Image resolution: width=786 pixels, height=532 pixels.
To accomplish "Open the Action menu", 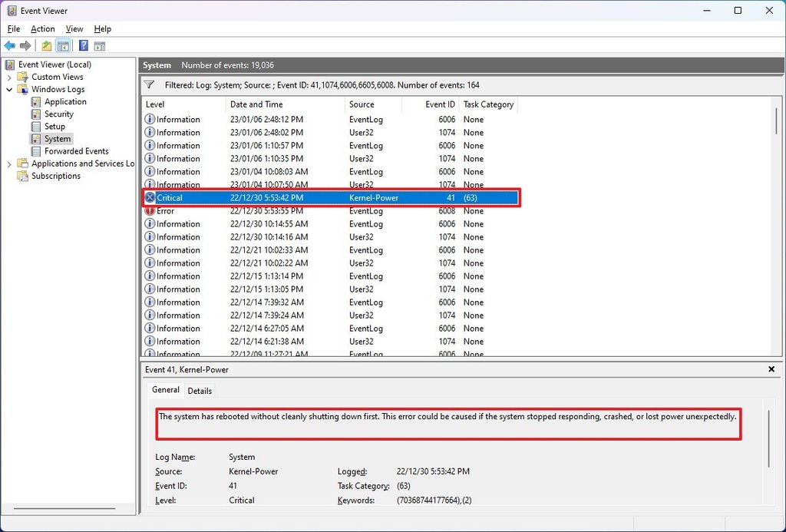I will pyautogui.click(x=42, y=28).
